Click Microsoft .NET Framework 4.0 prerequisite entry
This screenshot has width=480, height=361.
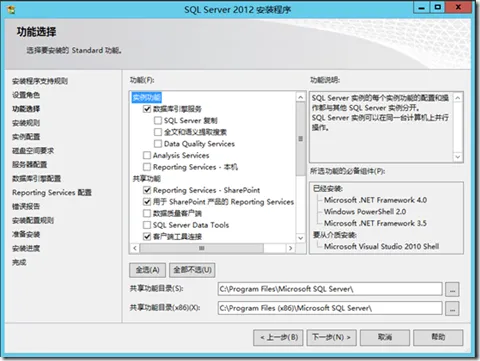click(375, 200)
